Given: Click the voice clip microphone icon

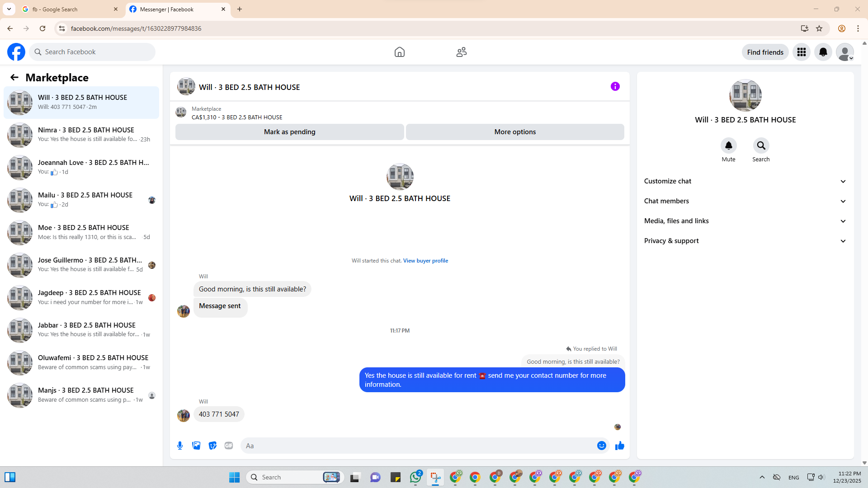Looking at the screenshot, I should 180,446.
